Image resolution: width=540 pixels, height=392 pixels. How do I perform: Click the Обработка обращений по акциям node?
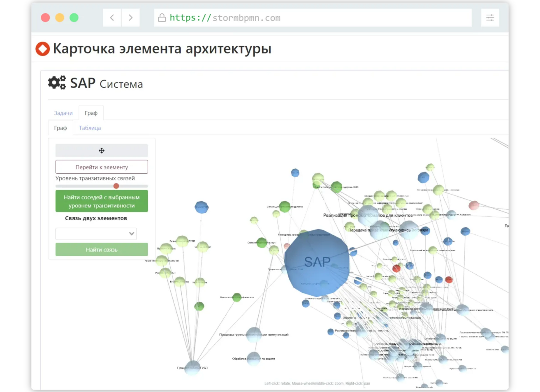click(x=254, y=358)
